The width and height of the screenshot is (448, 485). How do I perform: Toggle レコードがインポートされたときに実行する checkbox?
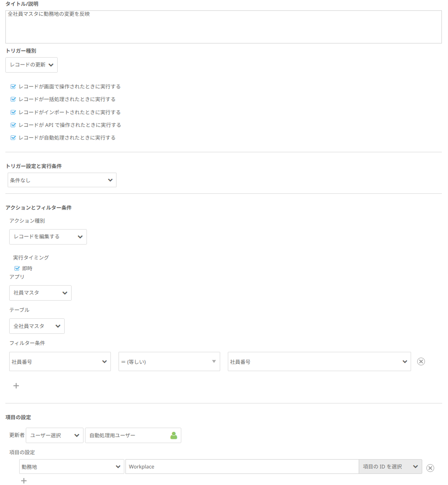click(x=13, y=112)
